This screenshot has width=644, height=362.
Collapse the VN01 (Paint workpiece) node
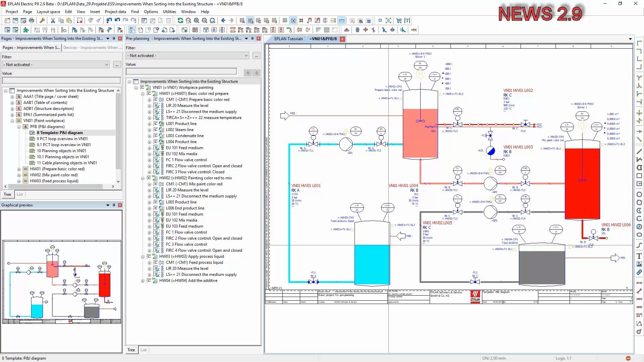pos(12,121)
